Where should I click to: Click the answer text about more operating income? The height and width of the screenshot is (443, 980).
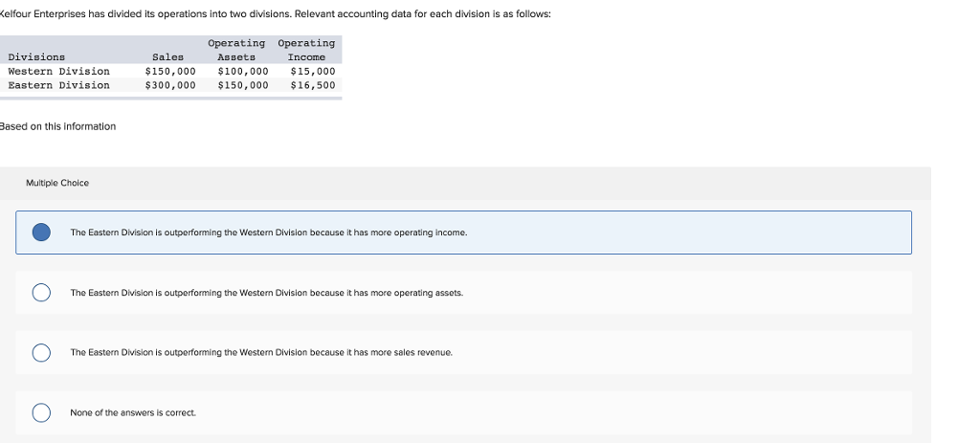click(x=269, y=233)
